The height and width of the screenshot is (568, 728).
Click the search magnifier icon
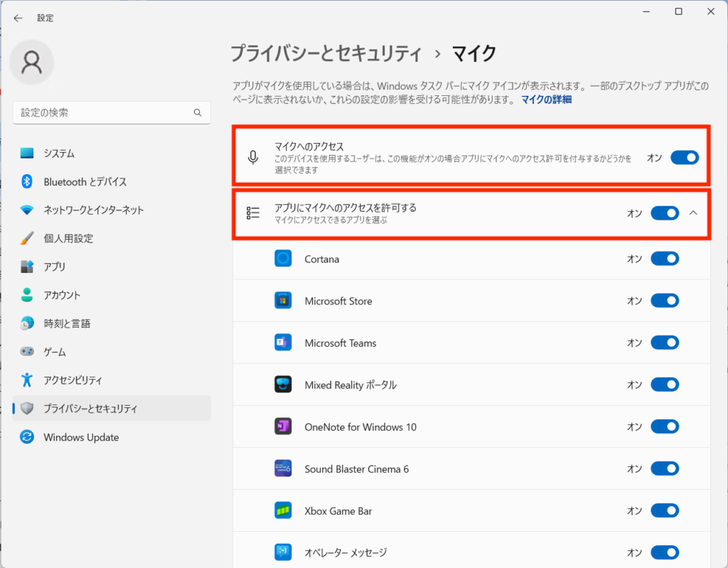(198, 113)
